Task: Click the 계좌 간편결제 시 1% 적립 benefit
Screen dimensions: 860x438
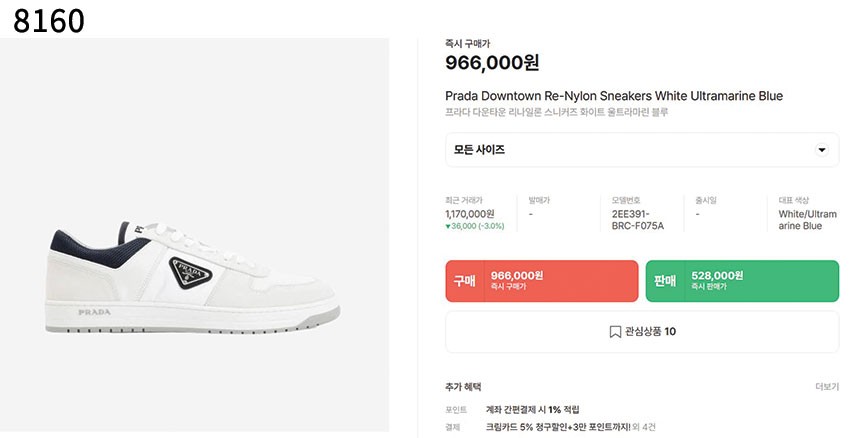Action: [x=533, y=409]
